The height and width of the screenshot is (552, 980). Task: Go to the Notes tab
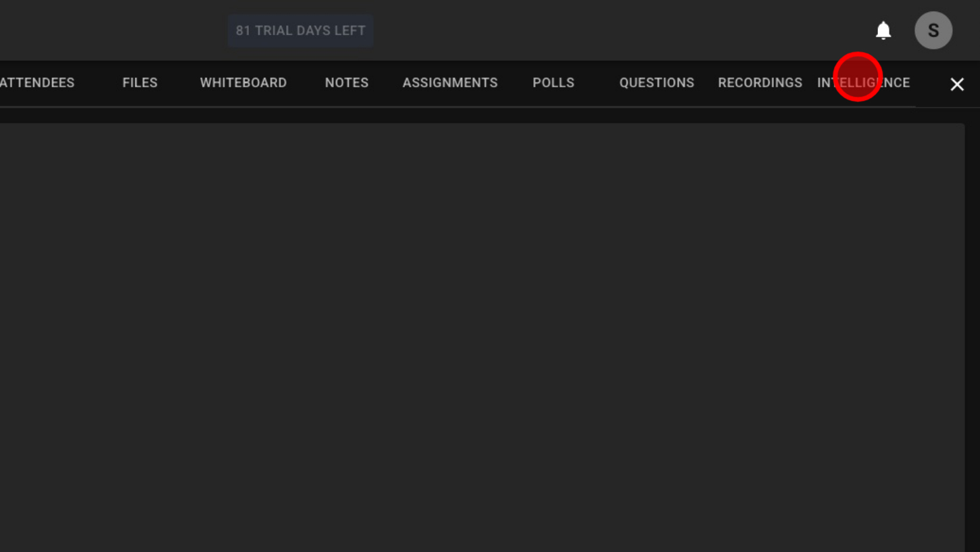pos(347,83)
